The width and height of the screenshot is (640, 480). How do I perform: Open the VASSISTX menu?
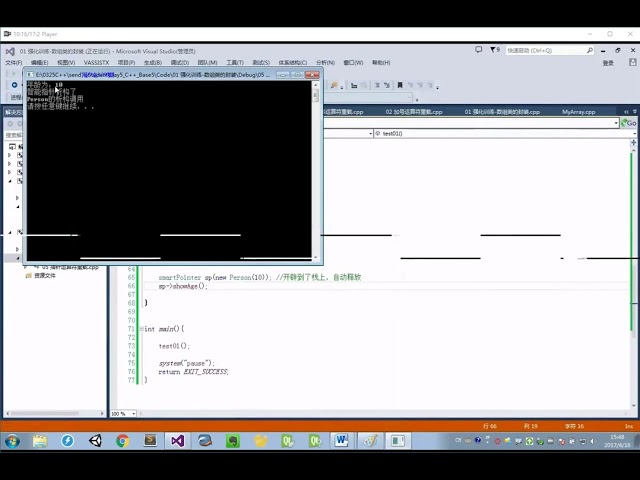(x=96, y=63)
